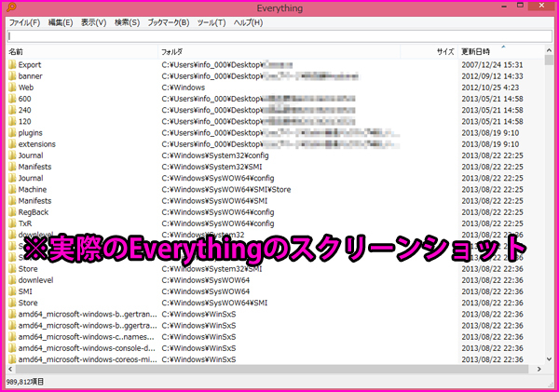559x392 pixels.
Task: Select the Export folder icon
Action: point(12,65)
